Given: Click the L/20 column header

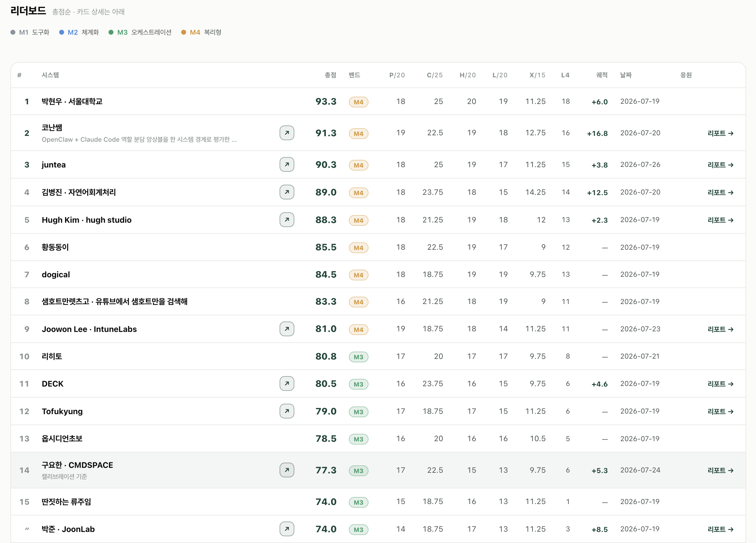Looking at the screenshot, I should tap(500, 75).
